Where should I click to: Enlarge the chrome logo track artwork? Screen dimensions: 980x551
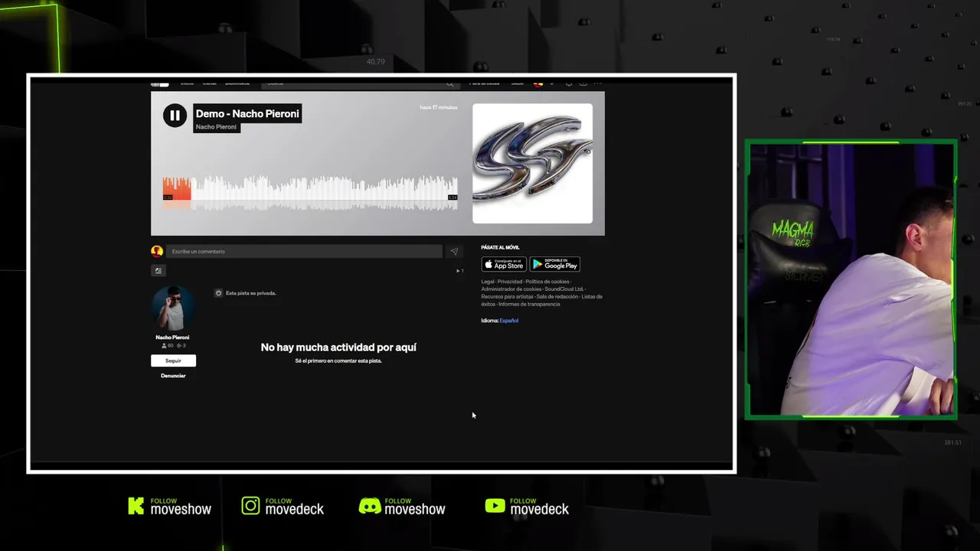click(532, 163)
